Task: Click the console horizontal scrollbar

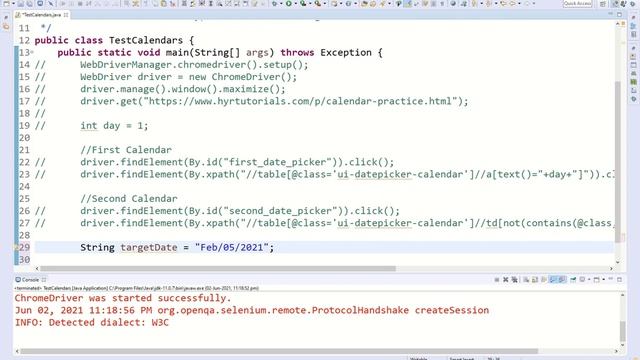Action: coord(279,351)
